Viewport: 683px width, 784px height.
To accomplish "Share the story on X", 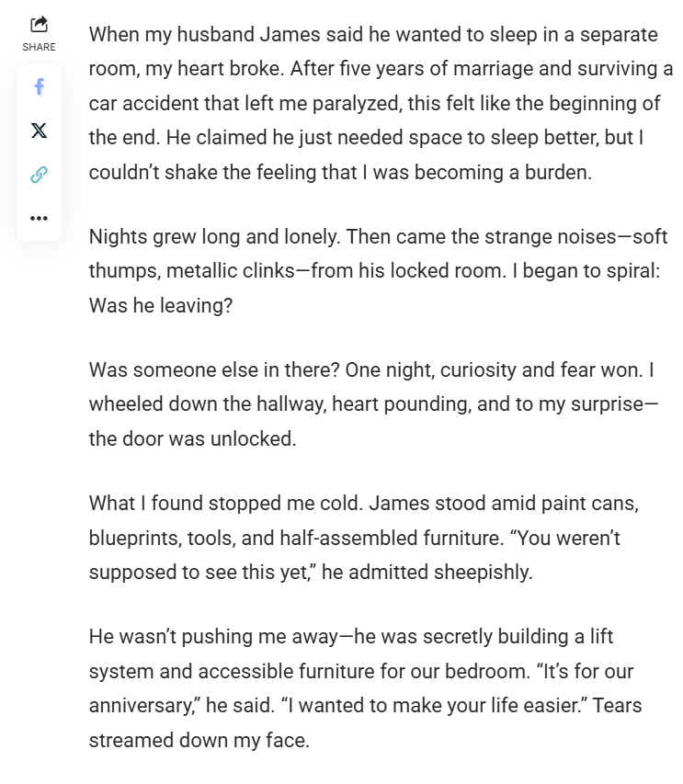I will tap(39, 131).
